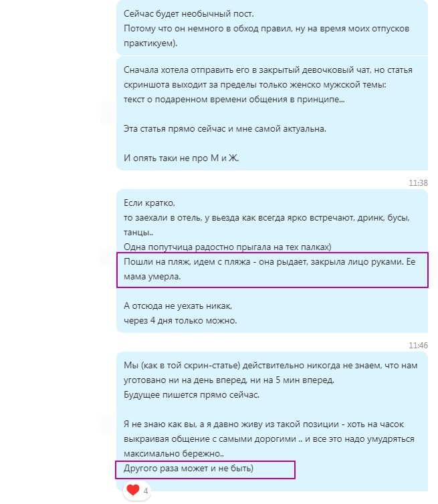Click the red heart reaction icon
Image resolution: width=438 pixels, height=504 pixels.
tap(133, 490)
